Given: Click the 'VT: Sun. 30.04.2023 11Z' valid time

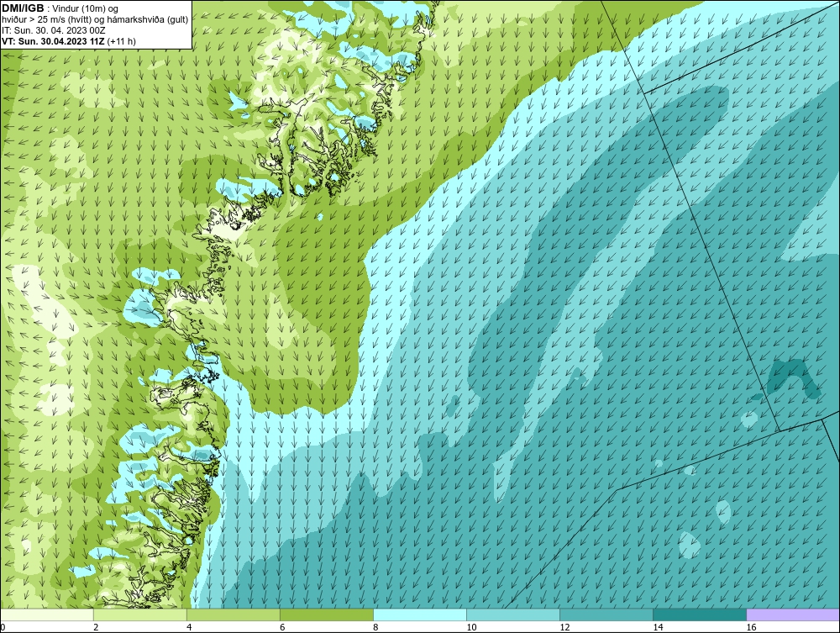Looking at the screenshot, I should click(54, 41).
